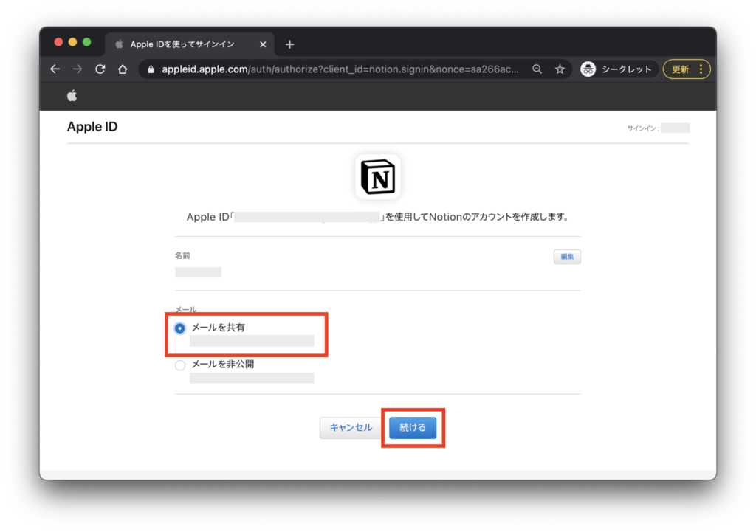Click the サインイン: label at top right
756x532 pixels.
(643, 128)
